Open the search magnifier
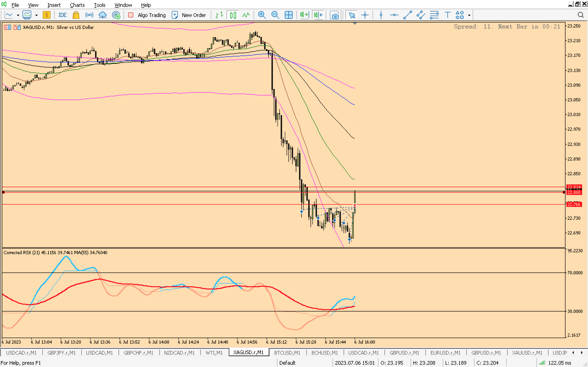This screenshot has height=367, width=588. (x=580, y=15)
